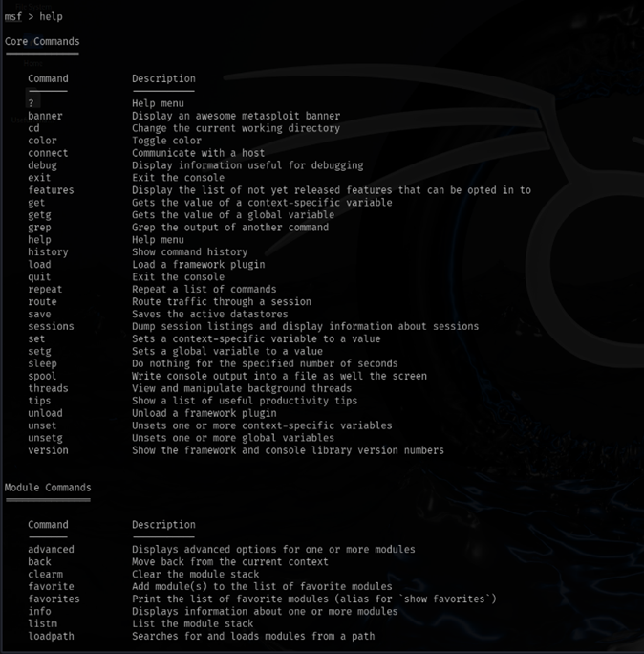Click the 'threads' command name

click(x=48, y=389)
